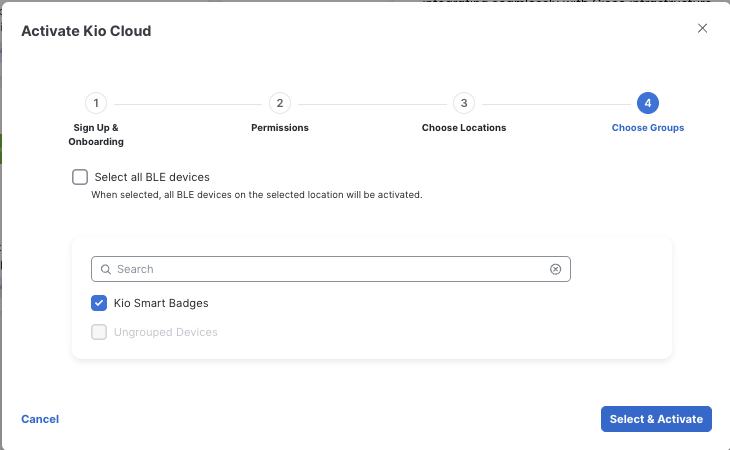The width and height of the screenshot is (730, 450).
Task: Enable the Select all BLE devices checkbox
Action: tap(80, 177)
